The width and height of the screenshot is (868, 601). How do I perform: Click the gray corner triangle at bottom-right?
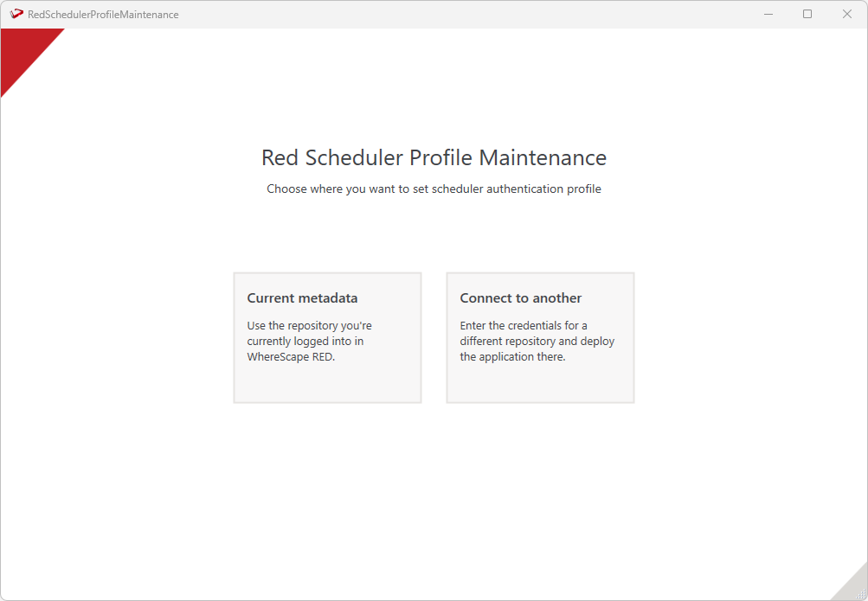[849, 584]
